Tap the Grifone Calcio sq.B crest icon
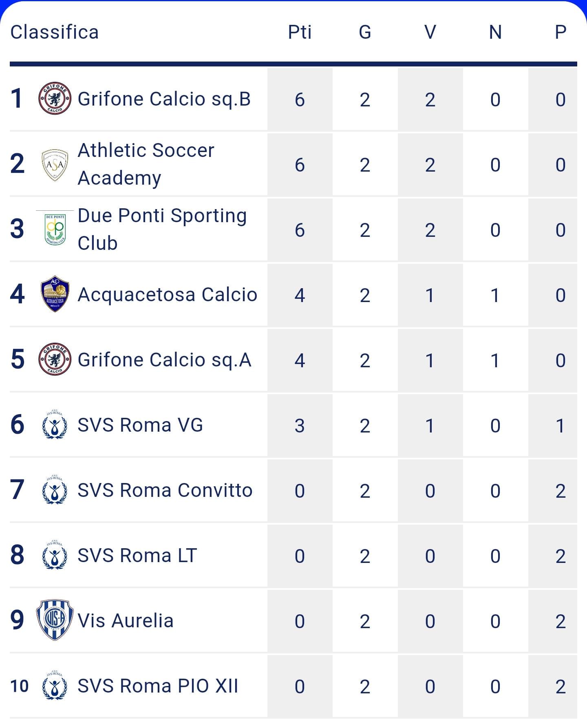This screenshot has width=587, height=728. click(x=55, y=99)
